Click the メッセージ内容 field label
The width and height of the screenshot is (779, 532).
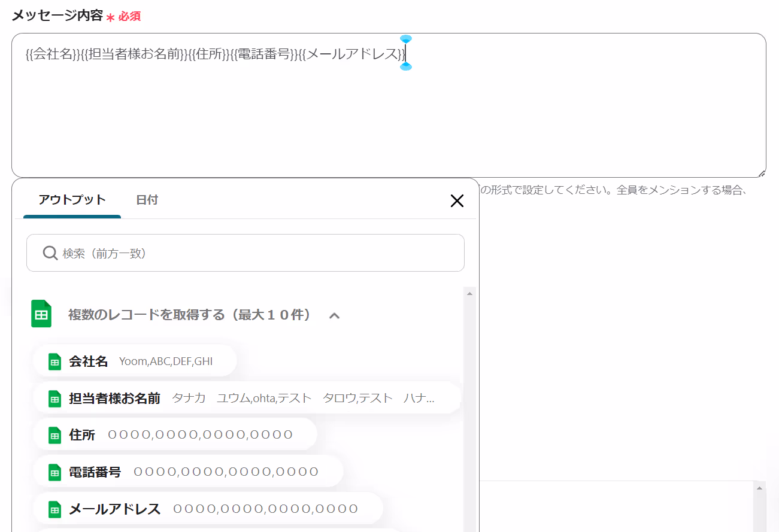[57, 16]
